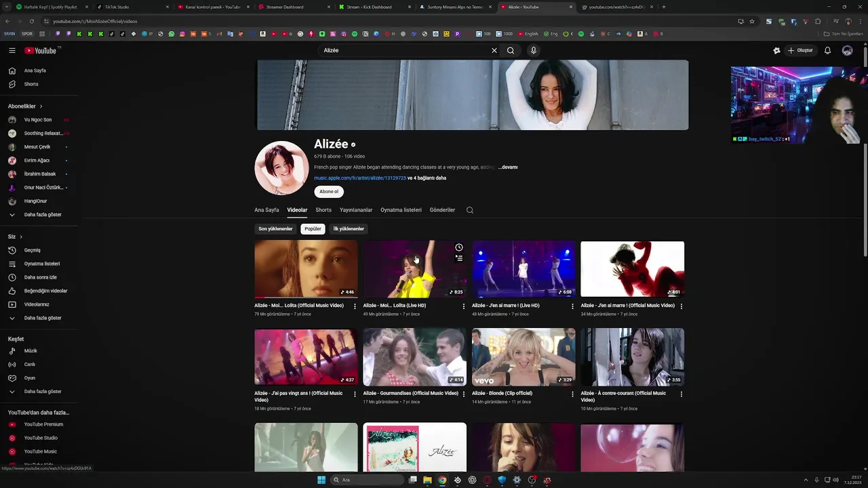
Task: Open options for J'en ai marre Live HD
Action: pos(572,306)
